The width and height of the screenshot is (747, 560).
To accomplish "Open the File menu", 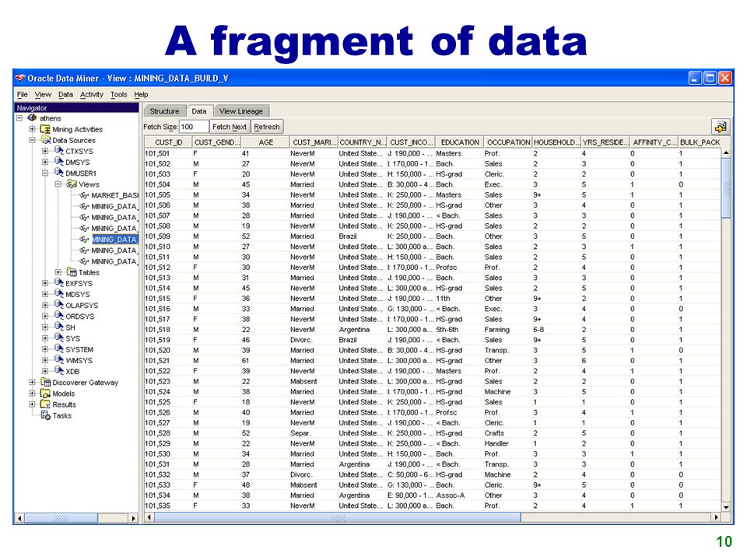I will tap(23, 94).
